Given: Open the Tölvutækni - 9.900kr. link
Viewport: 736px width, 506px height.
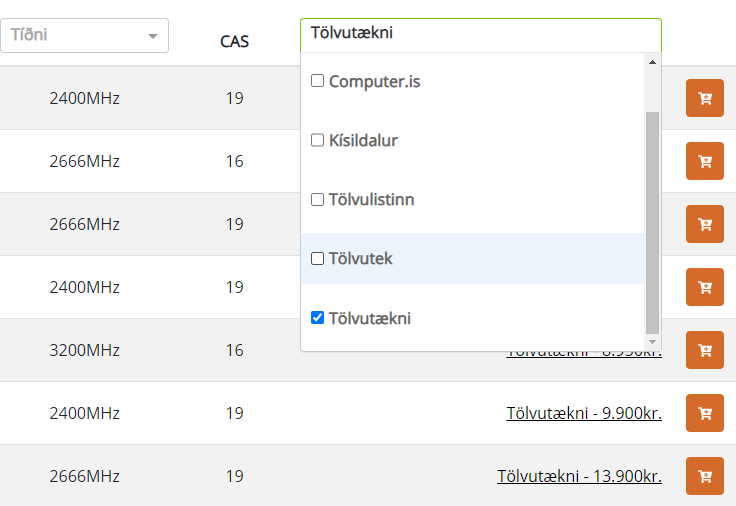Looking at the screenshot, I should click(584, 413).
